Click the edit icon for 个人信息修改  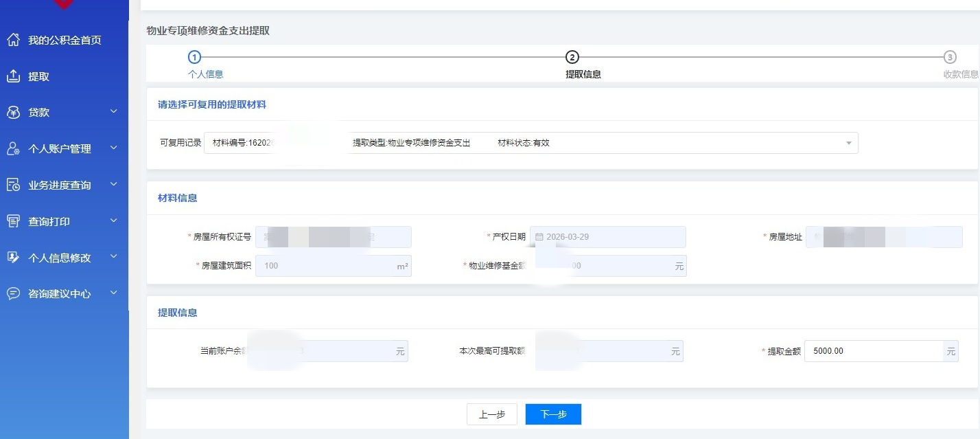13,258
